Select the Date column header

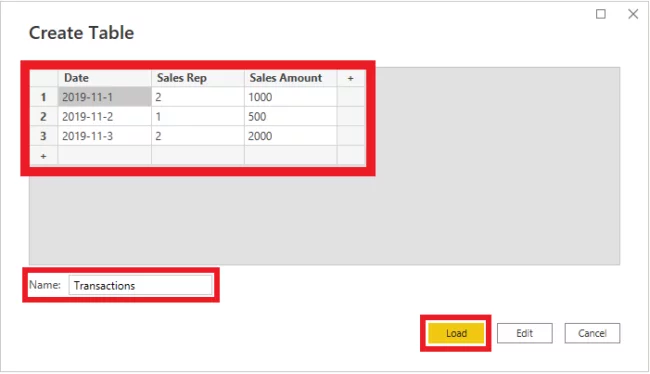[104, 78]
